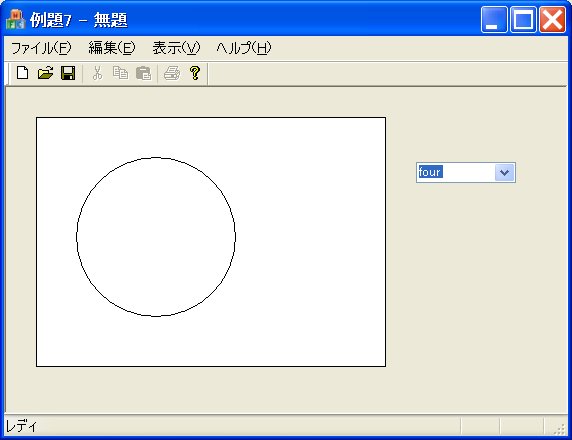Viewport: 572px width, 440px height.
Task: Open the ファイル(F) menu
Action: pyautogui.click(x=41, y=48)
